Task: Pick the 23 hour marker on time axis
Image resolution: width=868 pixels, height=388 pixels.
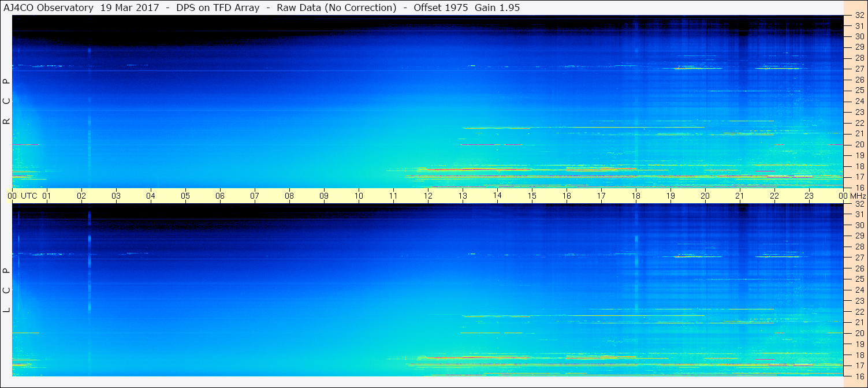Action: tap(809, 196)
